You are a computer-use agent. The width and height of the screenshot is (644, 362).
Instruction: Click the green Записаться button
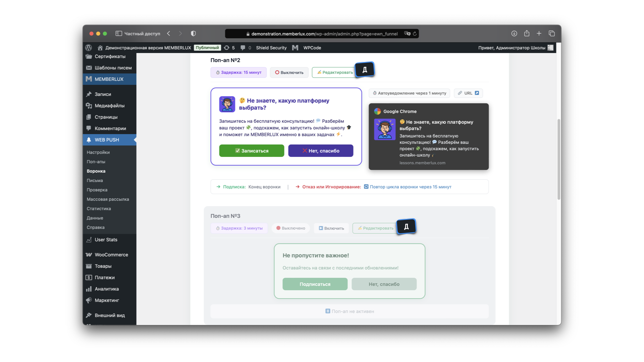point(252,151)
